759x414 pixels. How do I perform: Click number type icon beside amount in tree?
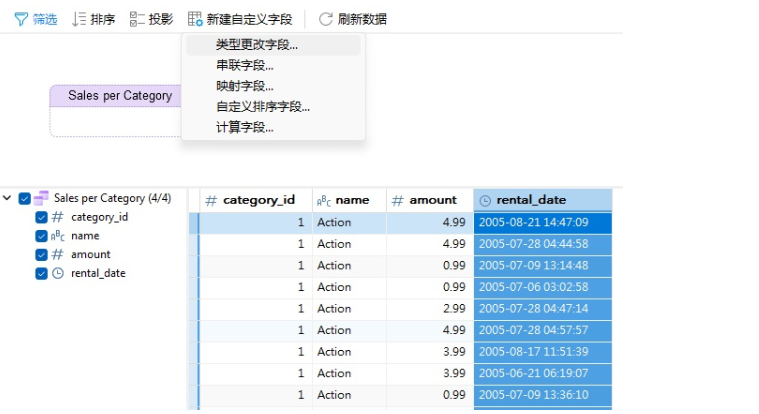click(x=58, y=255)
